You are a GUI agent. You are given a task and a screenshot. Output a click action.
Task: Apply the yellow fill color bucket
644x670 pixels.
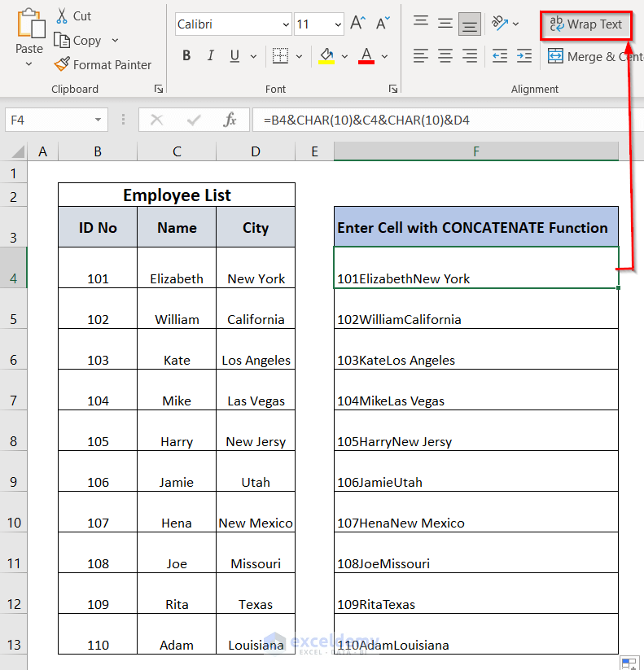pyautogui.click(x=326, y=56)
